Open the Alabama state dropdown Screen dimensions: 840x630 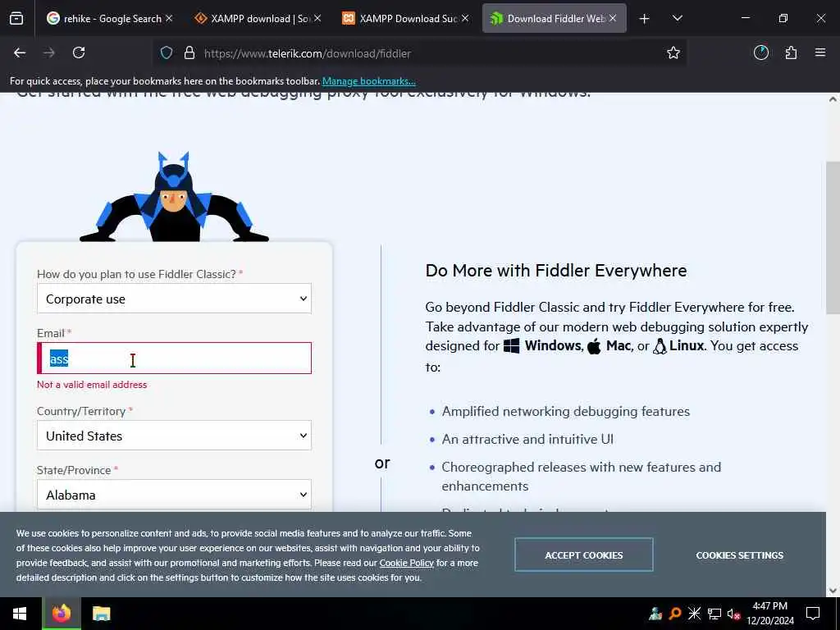tap(174, 495)
